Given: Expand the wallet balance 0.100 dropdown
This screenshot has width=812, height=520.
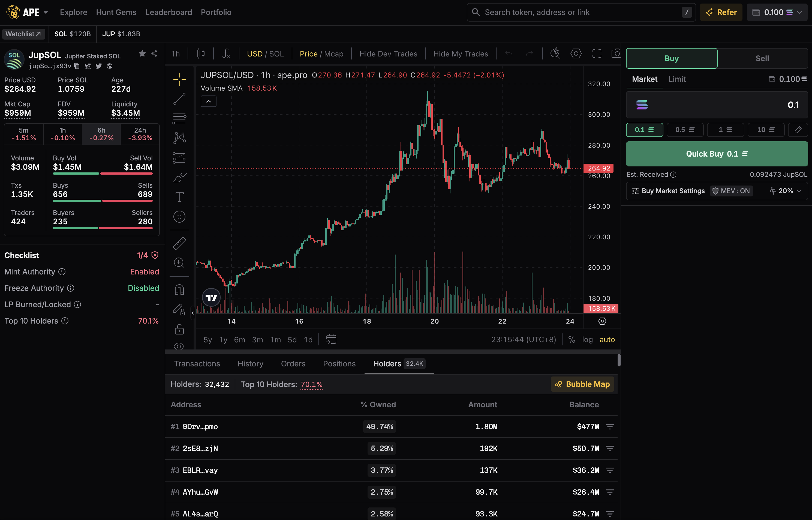Looking at the screenshot, I should (x=777, y=13).
